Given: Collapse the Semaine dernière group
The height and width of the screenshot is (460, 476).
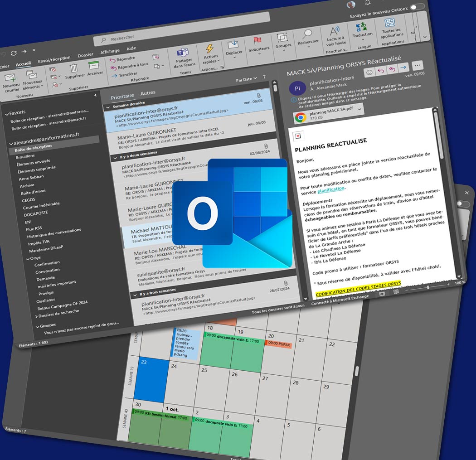Looking at the screenshot, I should pos(108,107).
